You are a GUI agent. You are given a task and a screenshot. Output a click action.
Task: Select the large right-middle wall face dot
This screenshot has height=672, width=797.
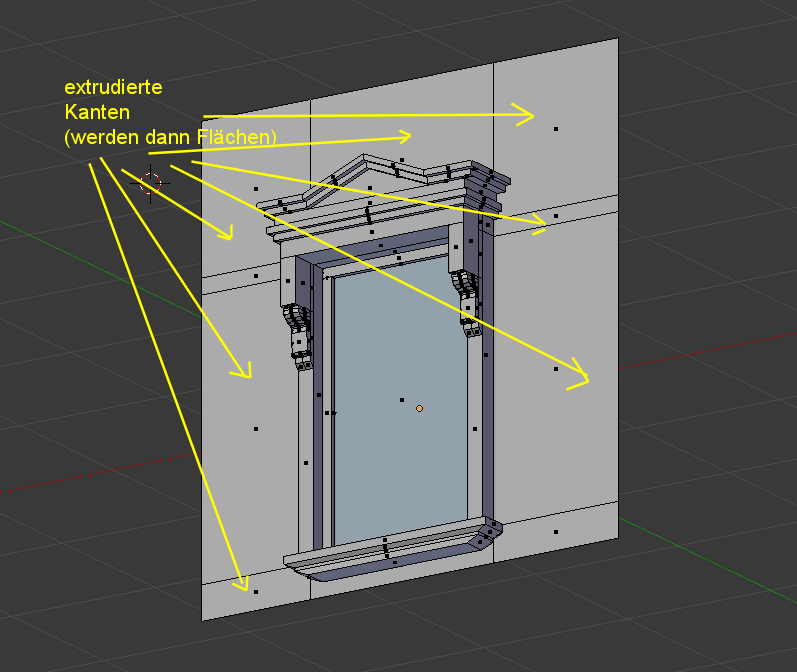pyautogui.click(x=556, y=369)
